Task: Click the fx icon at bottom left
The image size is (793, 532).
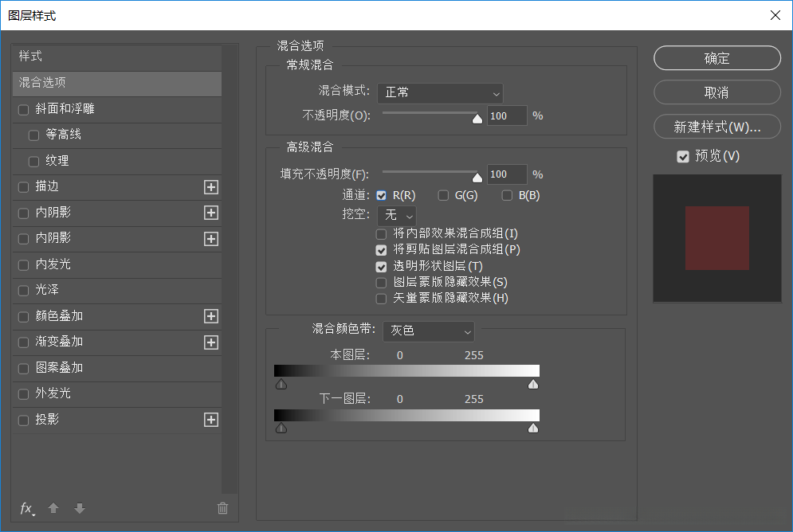Action: (26, 508)
